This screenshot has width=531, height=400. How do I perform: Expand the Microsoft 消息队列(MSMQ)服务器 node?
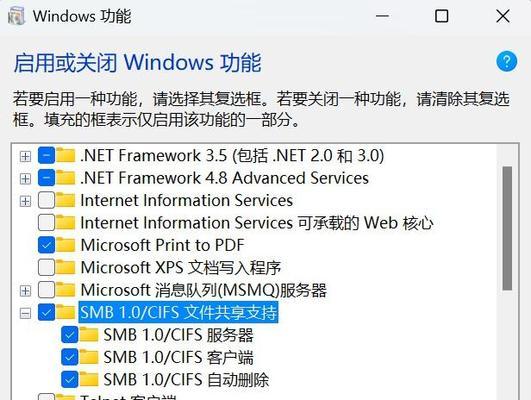point(25,291)
